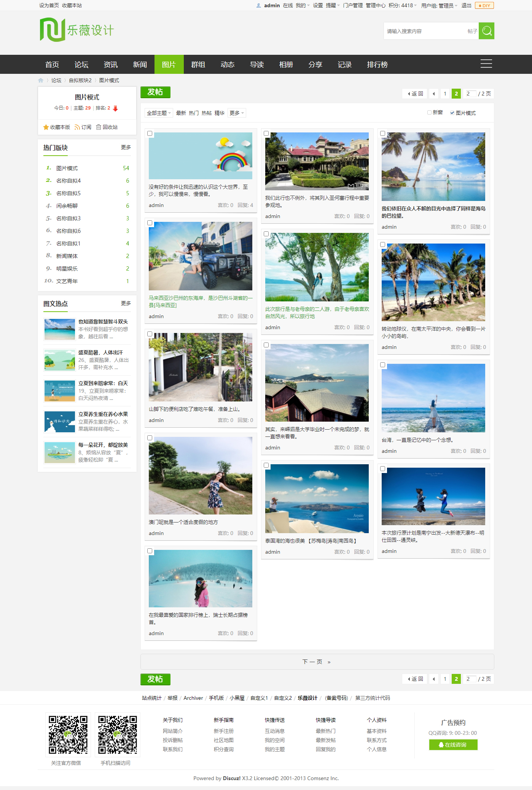The height and width of the screenshot is (790, 532).
Task: Open the recycle bin trash icon
Action: (x=99, y=127)
